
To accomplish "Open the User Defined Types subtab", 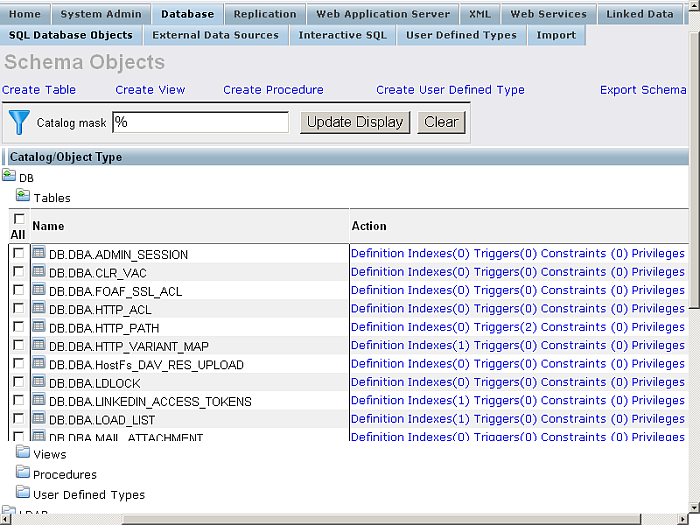I will [x=461, y=35].
